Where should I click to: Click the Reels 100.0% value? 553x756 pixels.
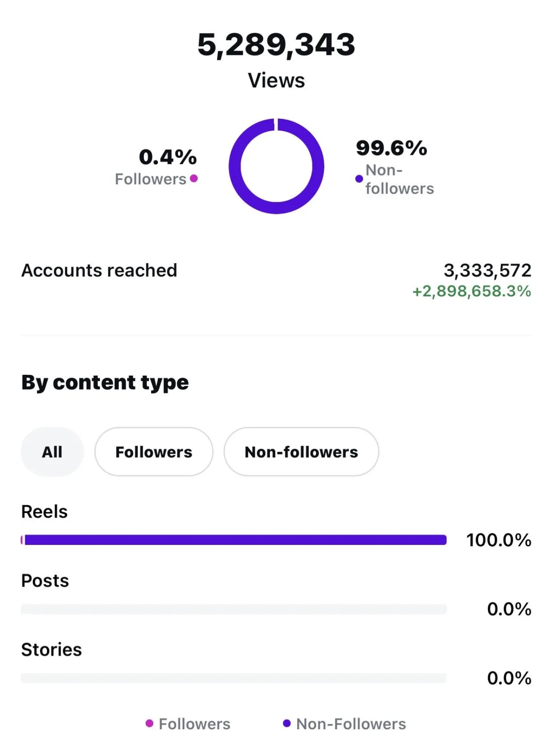[499, 540]
